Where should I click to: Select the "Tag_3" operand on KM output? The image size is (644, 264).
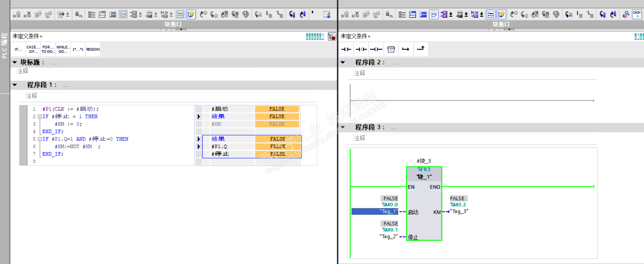click(459, 211)
